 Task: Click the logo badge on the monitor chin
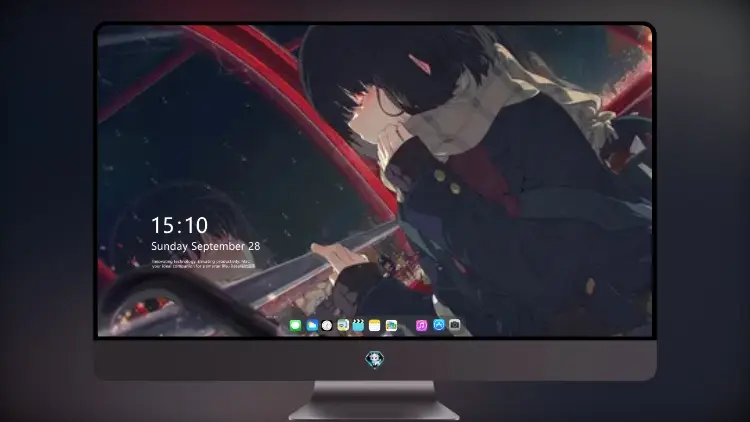375,359
